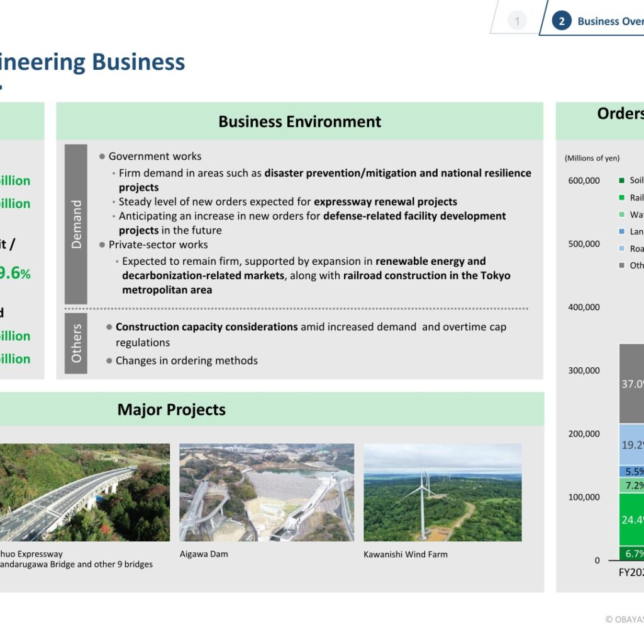Viewport: 644px width, 644px height.
Task: Click Construction capacity considerations bullet
Action: tap(306, 335)
